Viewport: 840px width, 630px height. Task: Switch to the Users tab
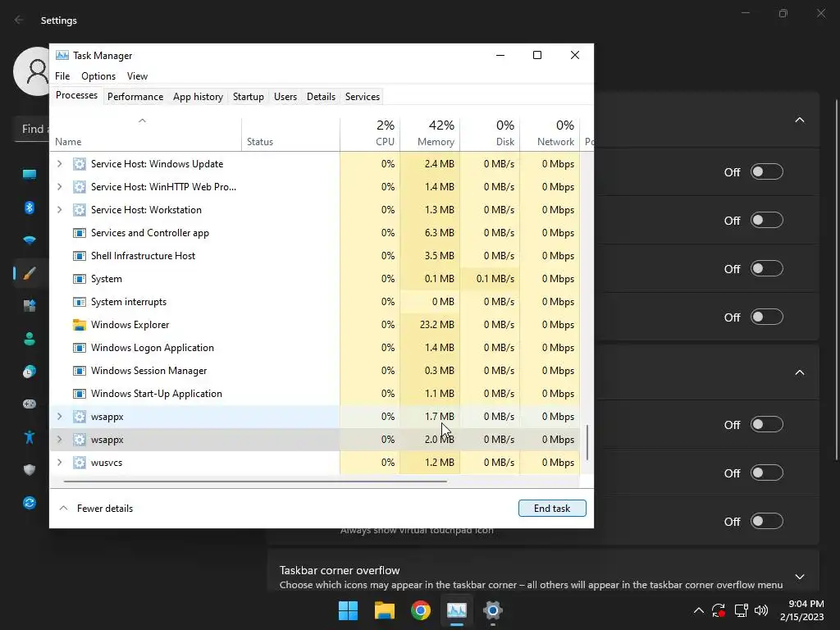[x=285, y=97]
